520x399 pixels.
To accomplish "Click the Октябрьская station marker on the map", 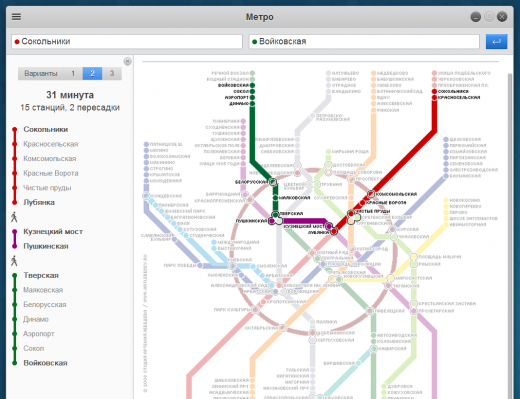I will point(283,328).
